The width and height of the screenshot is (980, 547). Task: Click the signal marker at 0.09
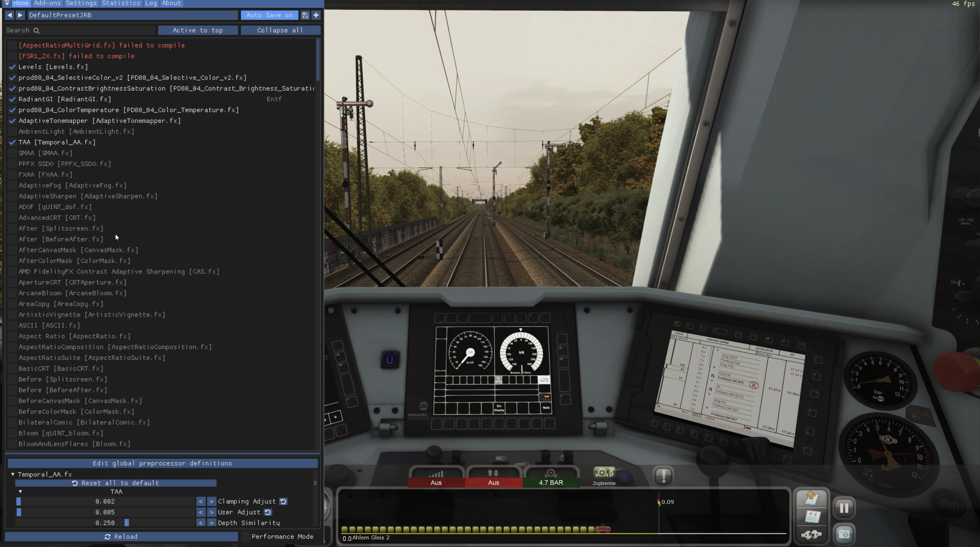click(659, 502)
